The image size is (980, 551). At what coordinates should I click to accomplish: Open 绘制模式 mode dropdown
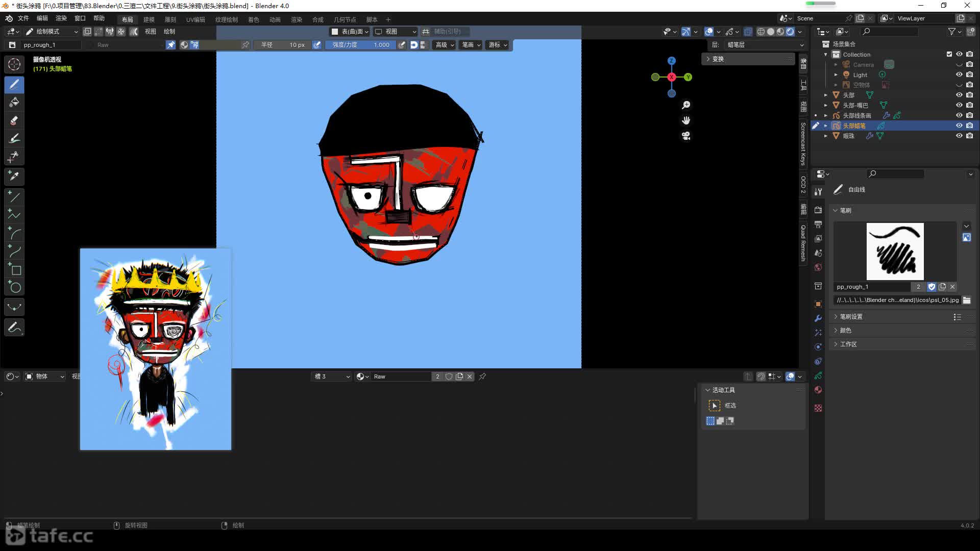click(x=52, y=32)
